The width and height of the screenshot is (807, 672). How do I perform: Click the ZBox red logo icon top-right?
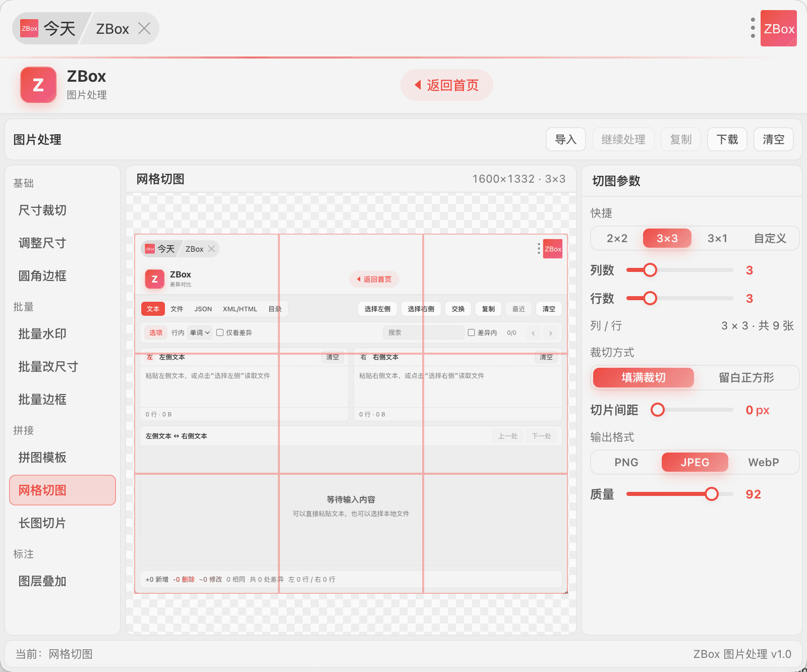pos(778,28)
